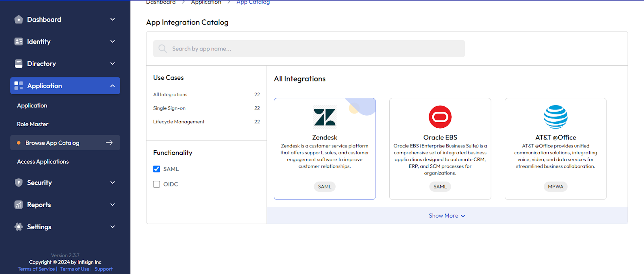
Task: Click the AT&T @Office card title
Action: pyautogui.click(x=555, y=137)
